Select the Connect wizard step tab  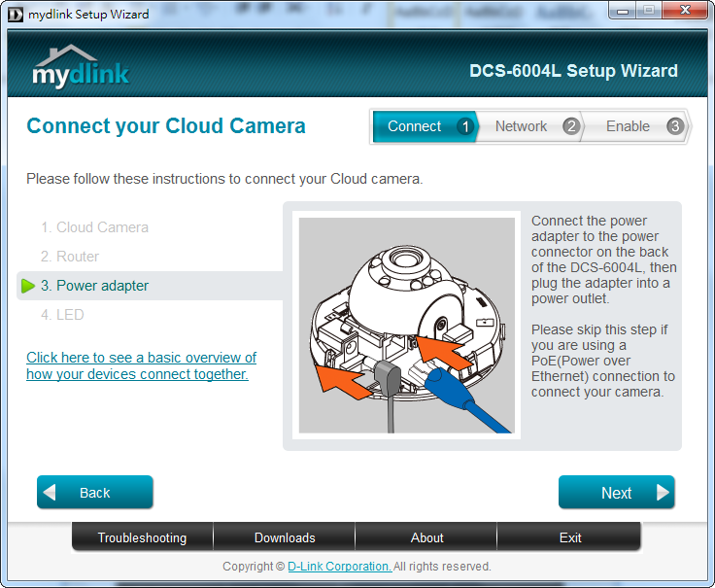414,126
